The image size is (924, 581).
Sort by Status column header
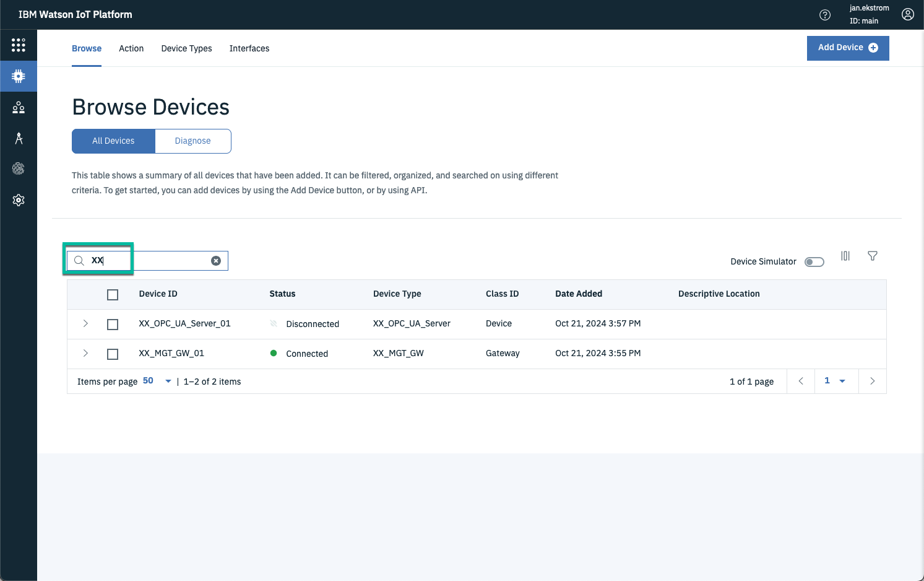tap(282, 294)
